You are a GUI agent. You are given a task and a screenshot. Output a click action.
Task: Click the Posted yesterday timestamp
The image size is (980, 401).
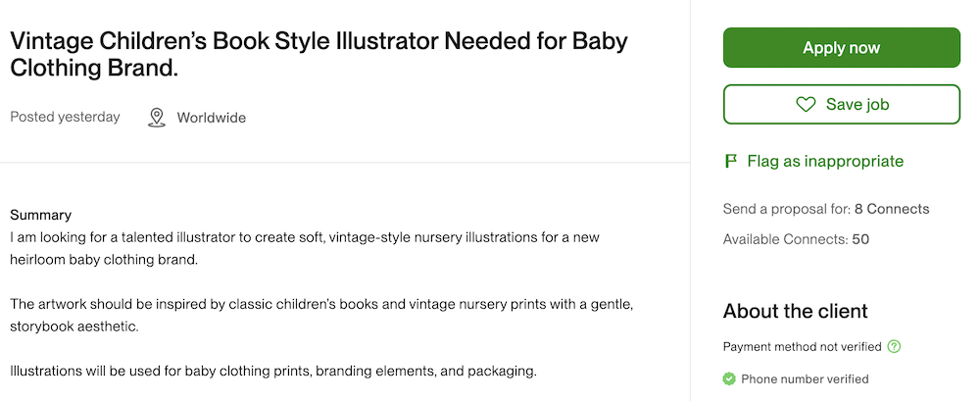(x=65, y=117)
